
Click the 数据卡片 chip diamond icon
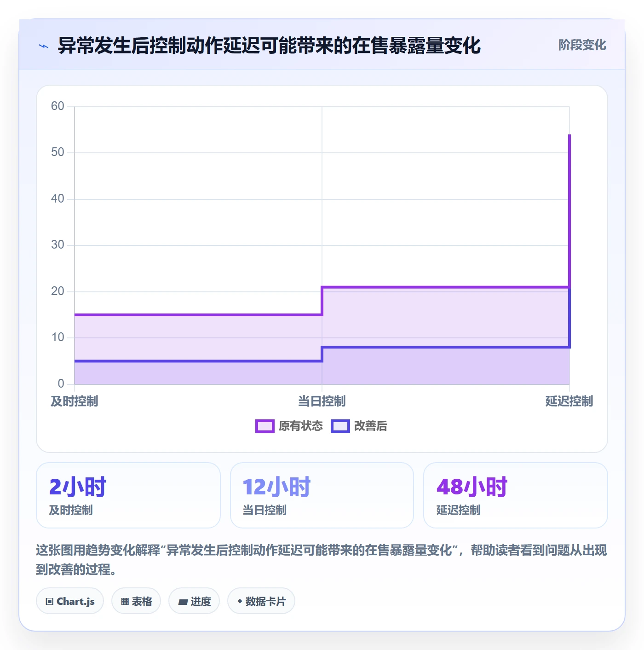coord(240,601)
